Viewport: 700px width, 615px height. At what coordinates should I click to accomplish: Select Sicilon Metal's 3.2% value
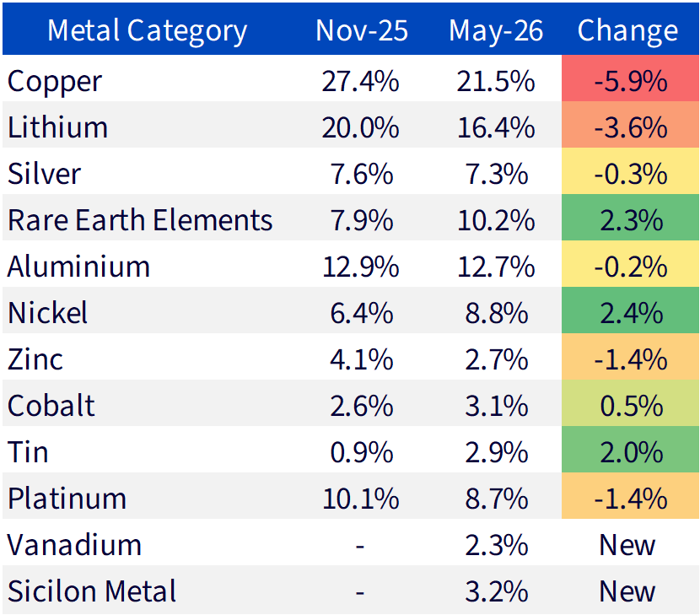[x=497, y=591]
